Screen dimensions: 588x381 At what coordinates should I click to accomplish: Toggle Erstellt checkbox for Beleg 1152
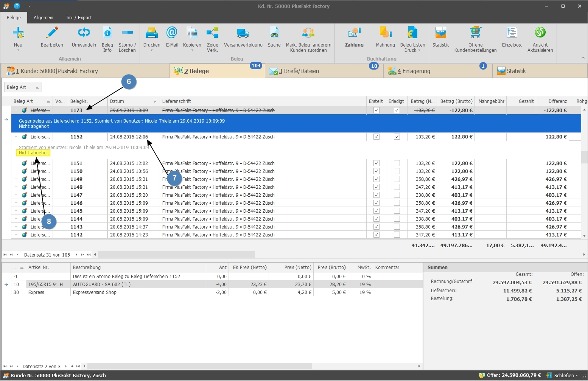[376, 137]
